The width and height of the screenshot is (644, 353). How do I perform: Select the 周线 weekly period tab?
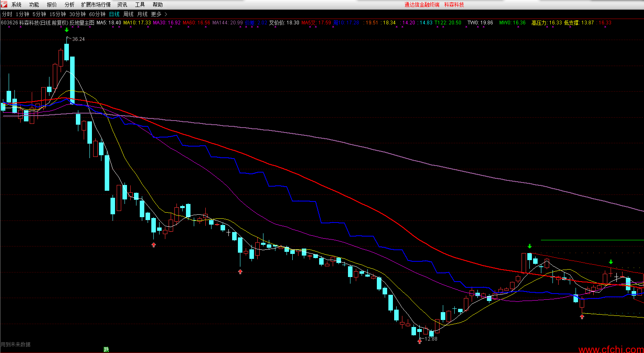pyautogui.click(x=129, y=14)
